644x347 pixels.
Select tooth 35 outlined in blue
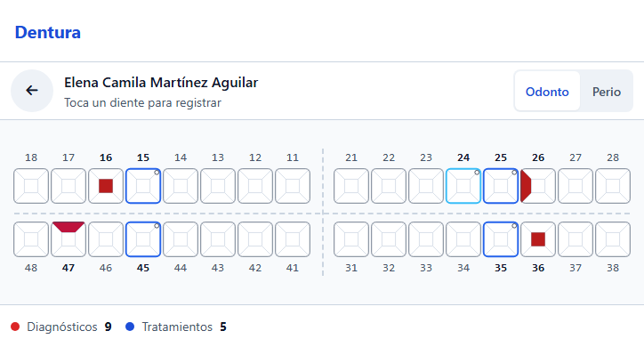point(501,239)
